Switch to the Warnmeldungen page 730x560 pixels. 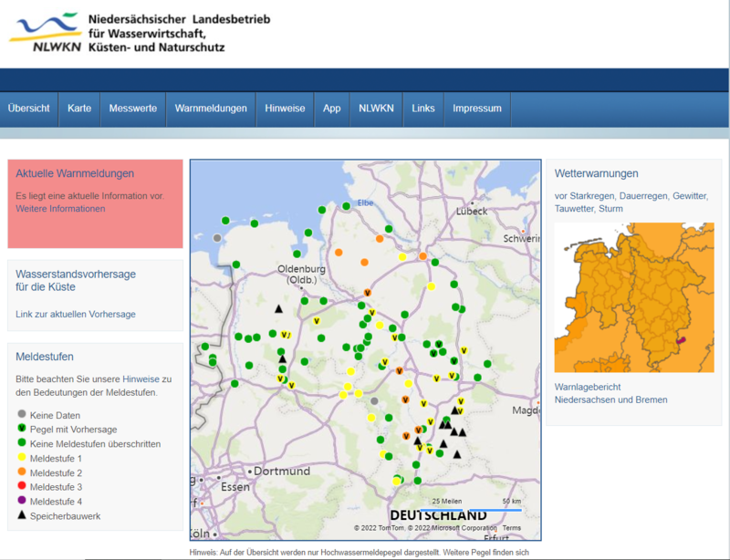click(211, 109)
